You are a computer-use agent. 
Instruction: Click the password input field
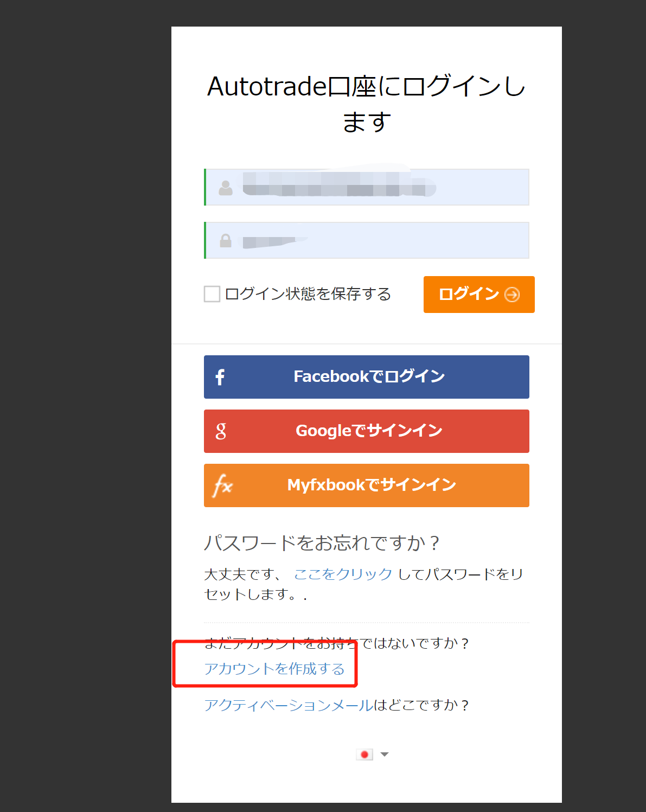click(367, 240)
